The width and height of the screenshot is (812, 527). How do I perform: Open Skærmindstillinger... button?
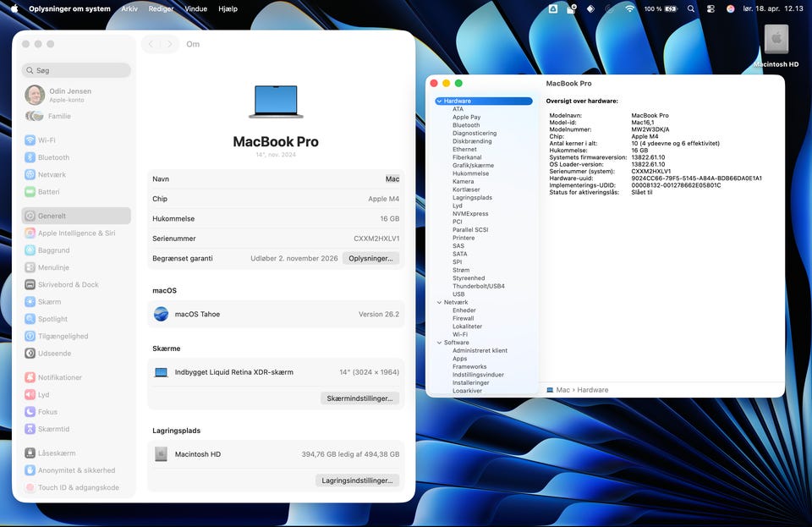[x=359, y=398]
